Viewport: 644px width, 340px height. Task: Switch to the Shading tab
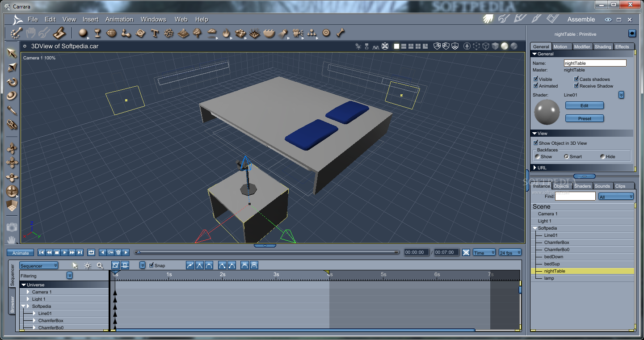tap(603, 46)
